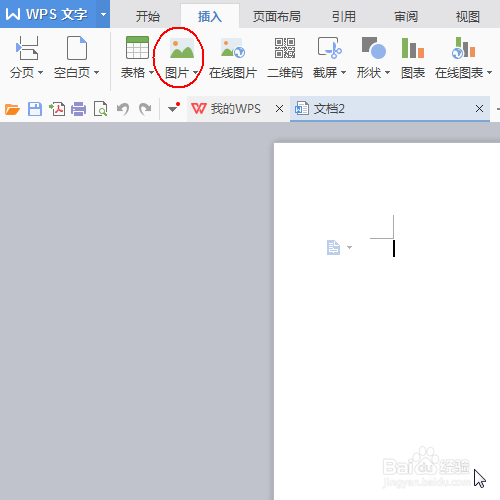Export to PDF icon in quick toolbar
500x500 pixels.
[x=57, y=109]
